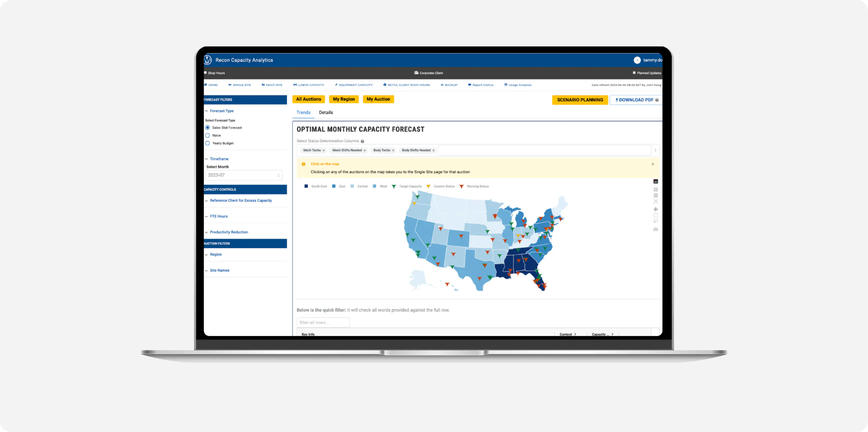868x432 pixels.
Task: Select the Pan tool on map toolbar
Action: [655, 209]
